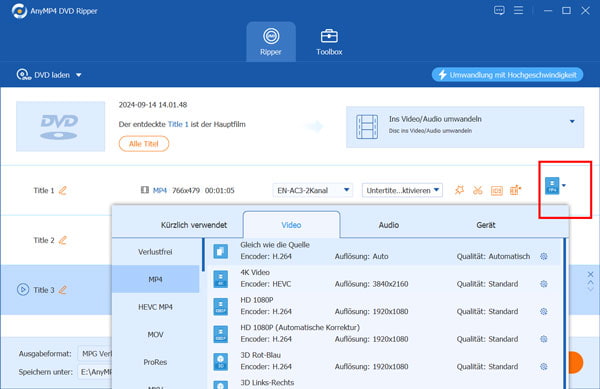Image resolution: width=600 pixels, height=389 pixels.
Task: Remove Title 3 with the X icon
Action: 590,274
